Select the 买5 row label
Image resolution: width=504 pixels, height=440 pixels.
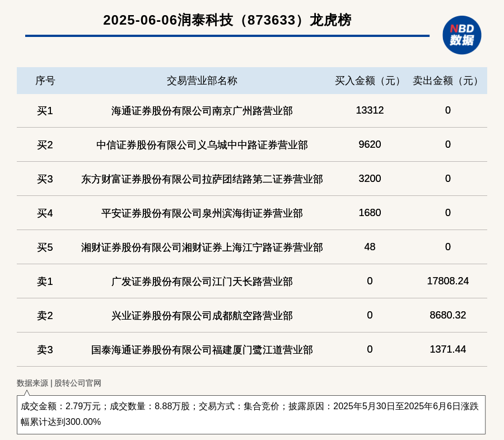45,247
